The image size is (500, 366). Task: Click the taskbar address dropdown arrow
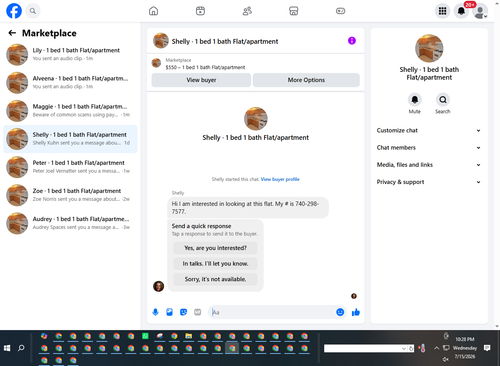click(404, 349)
